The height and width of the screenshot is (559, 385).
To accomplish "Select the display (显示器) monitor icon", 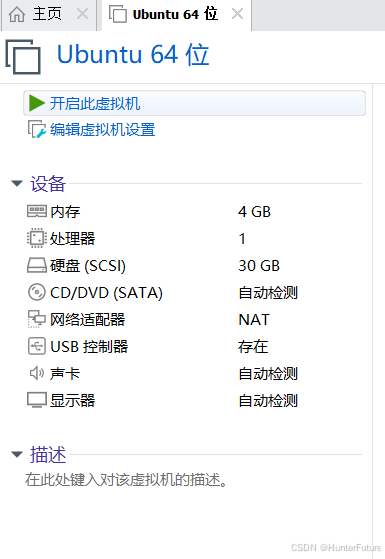I will point(37,400).
